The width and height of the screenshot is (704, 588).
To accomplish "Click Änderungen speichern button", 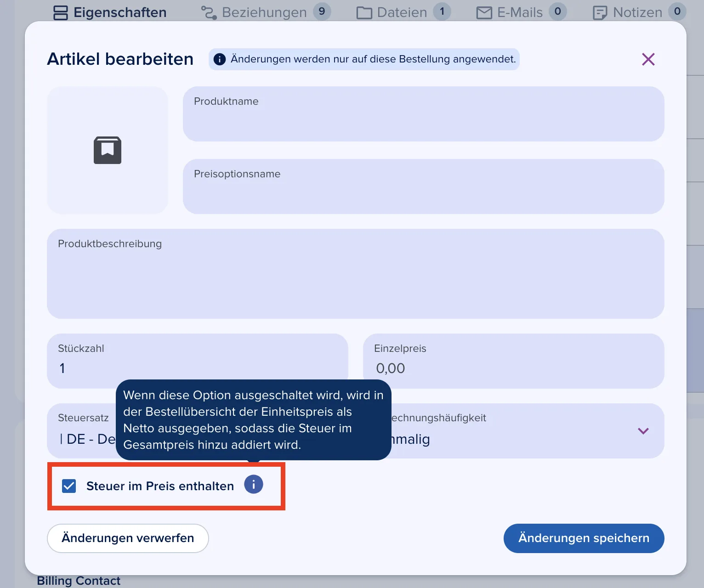I will point(584,538).
